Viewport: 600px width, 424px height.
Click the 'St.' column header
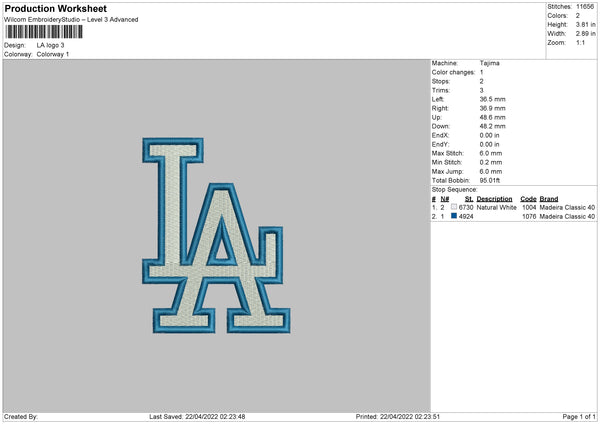click(469, 199)
